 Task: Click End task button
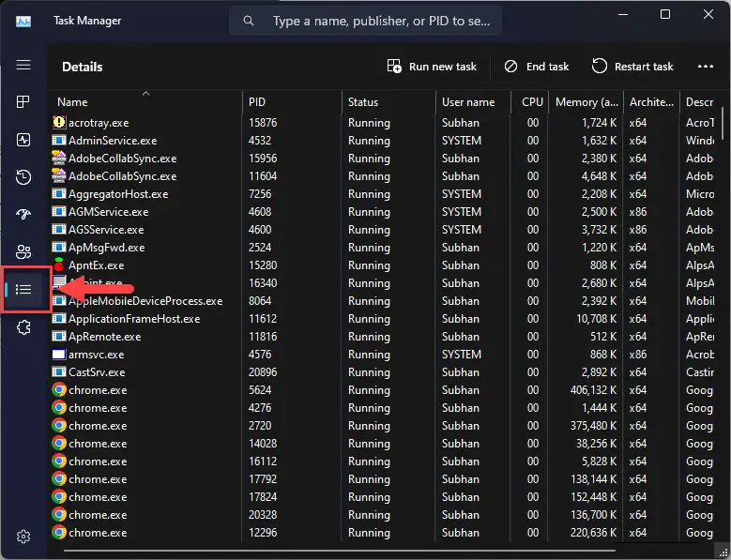[537, 67]
